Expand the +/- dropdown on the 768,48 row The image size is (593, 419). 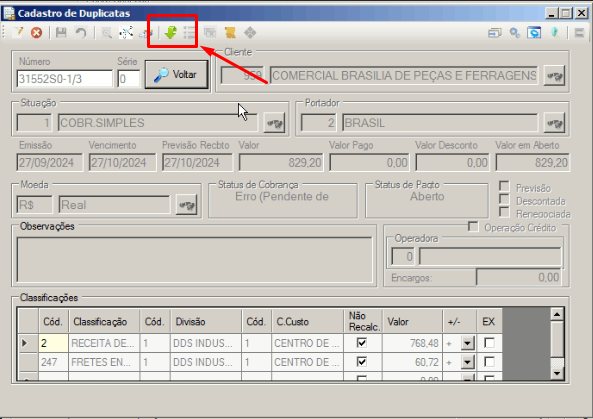467,343
